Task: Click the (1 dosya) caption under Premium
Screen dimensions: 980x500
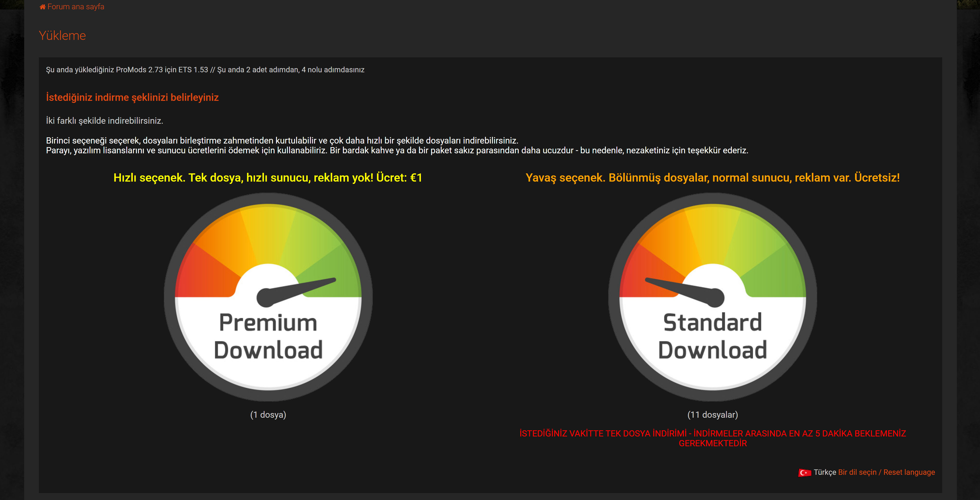Action: pyautogui.click(x=268, y=414)
